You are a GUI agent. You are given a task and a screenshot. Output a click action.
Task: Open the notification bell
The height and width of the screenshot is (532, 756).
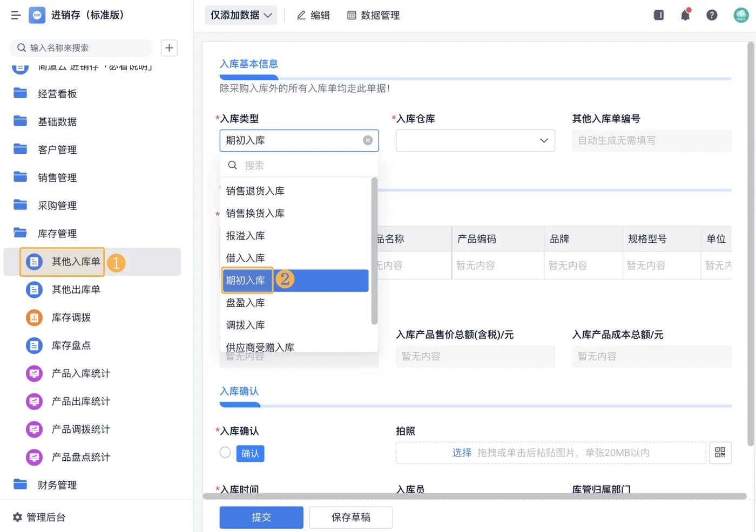point(685,15)
